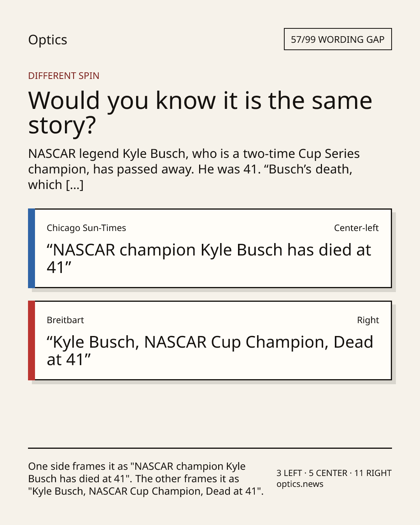
Task: Click the horizontal divider line above footer
Action: click(210, 448)
